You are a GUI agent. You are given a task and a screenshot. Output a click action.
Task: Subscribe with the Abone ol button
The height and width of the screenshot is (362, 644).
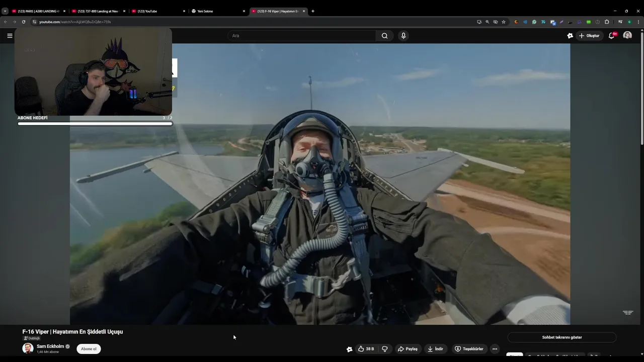(x=89, y=349)
